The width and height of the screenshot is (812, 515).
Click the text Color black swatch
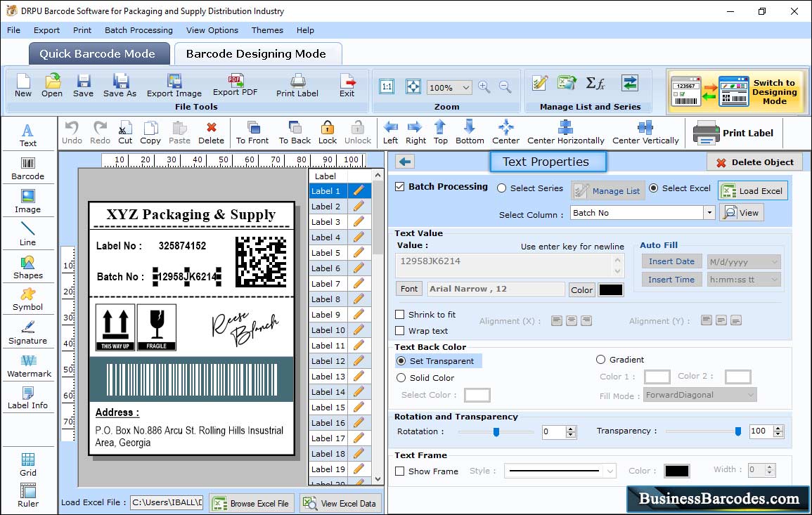click(x=610, y=290)
